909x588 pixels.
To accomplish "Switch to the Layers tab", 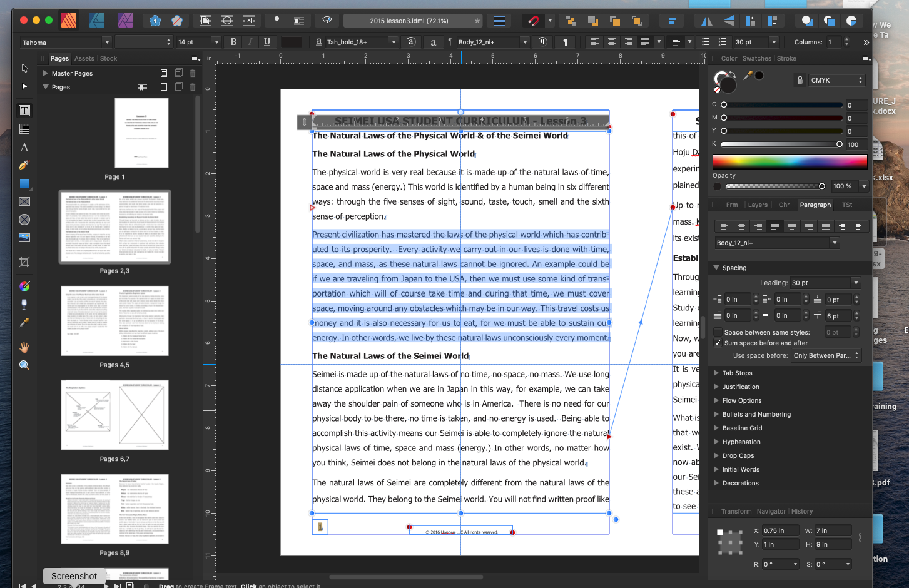I will [x=758, y=205].
